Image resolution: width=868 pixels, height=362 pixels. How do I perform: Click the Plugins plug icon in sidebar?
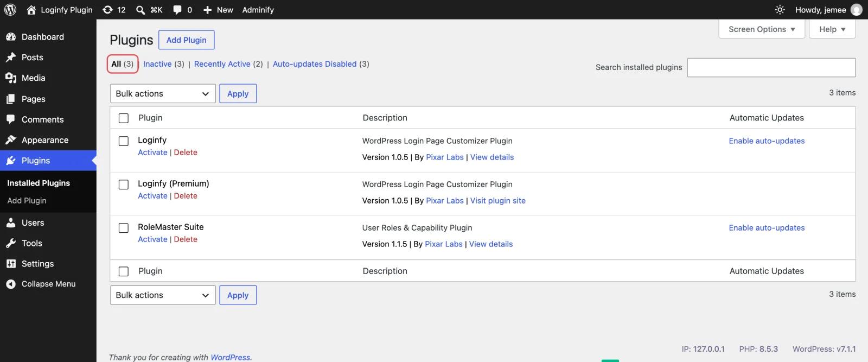click(11, 161)
